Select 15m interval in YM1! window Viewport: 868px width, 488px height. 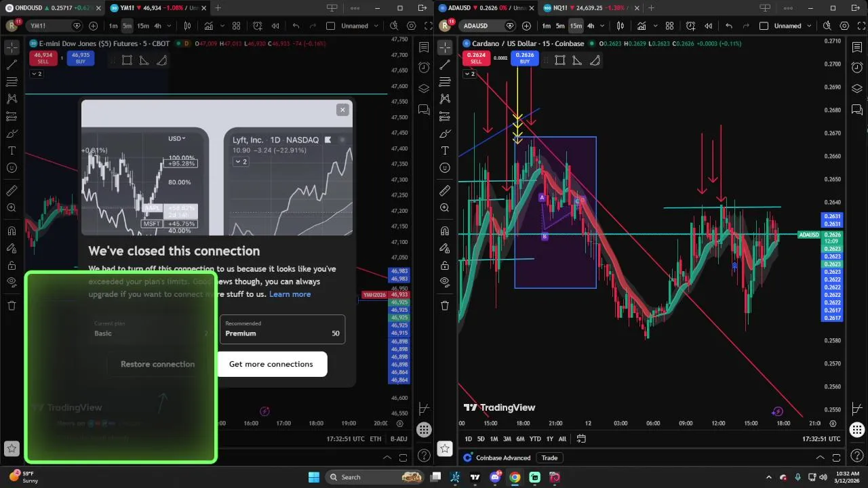(143, 26)
